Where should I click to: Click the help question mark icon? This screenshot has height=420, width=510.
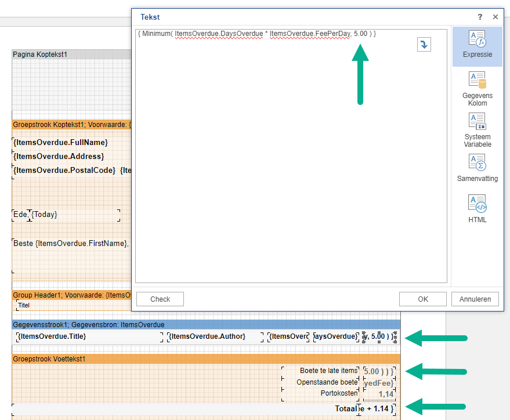click(x=480, y=17)
